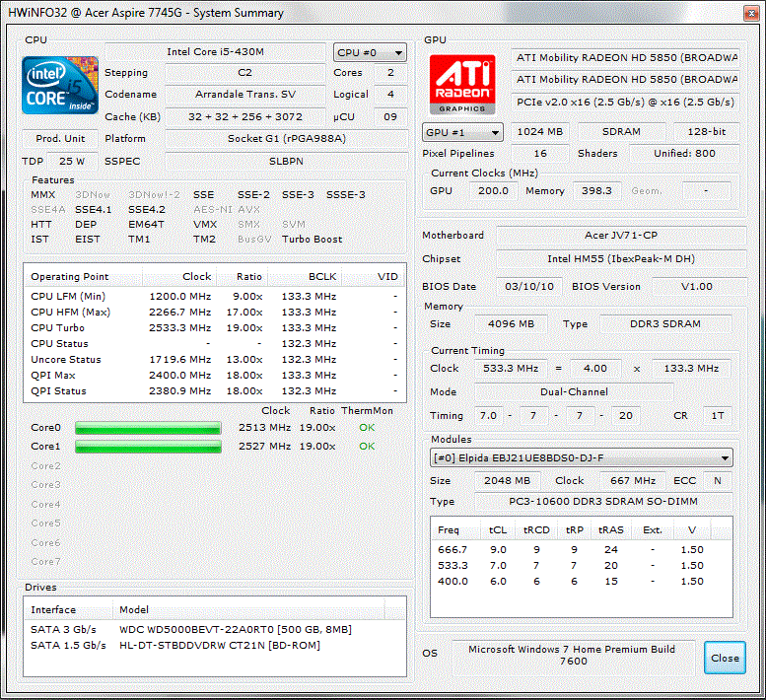Click the cache size field 32 + 32 + 256 + 3072
The height and width of the screenshot is (700, 766).
(244, 116)
